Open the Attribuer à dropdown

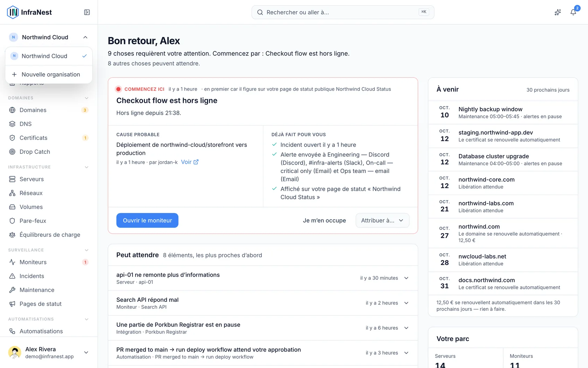(382, 220)
